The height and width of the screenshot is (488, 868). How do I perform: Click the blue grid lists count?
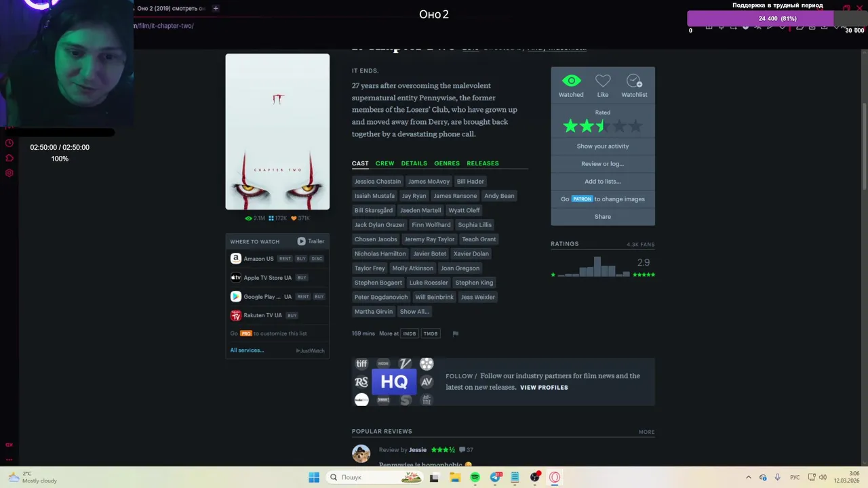pyautogui.click(x=278, y=218)
